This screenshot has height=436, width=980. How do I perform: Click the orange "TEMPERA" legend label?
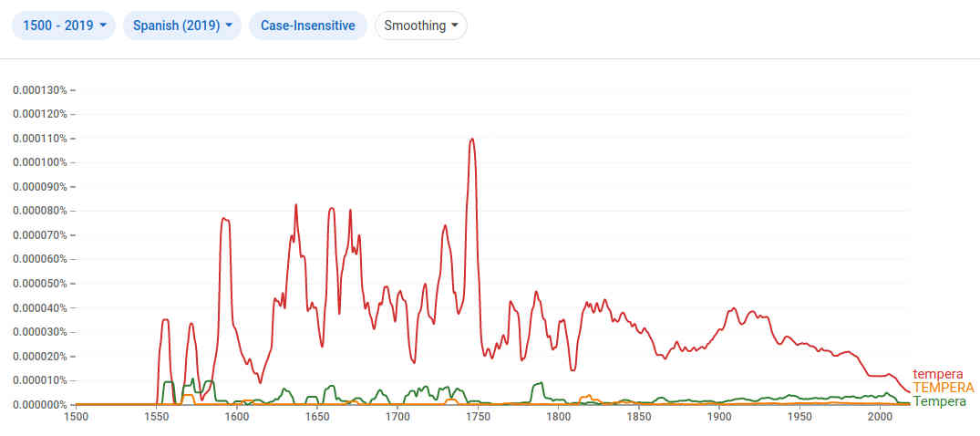[943, 388]
